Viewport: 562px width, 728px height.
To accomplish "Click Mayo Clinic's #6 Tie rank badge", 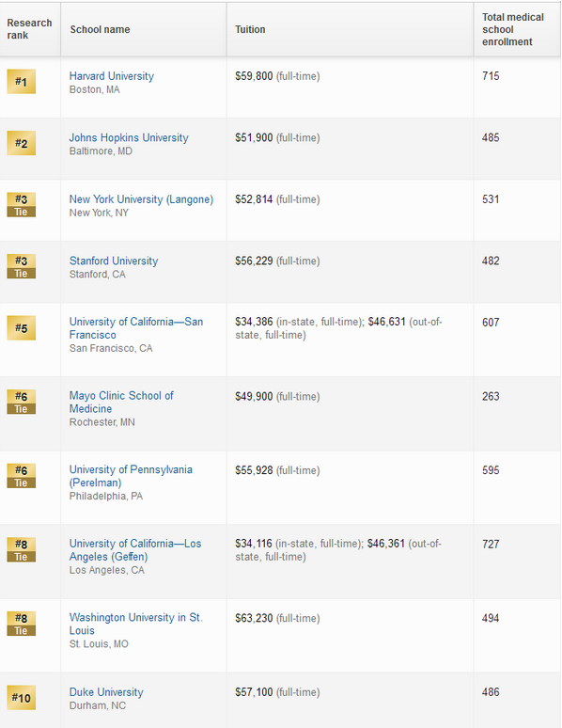I will (22, 402).
